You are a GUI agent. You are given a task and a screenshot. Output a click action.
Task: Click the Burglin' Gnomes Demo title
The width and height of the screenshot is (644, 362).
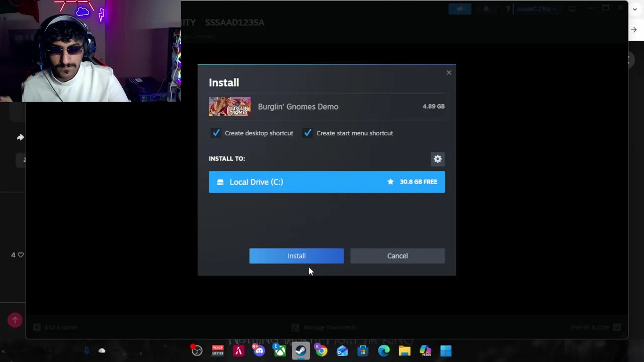click(x=298, y=107)
